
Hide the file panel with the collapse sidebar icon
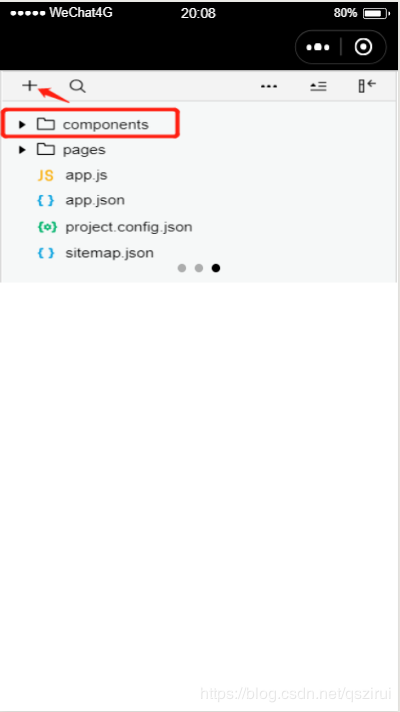pyautogui.click(x=367, y=86)
